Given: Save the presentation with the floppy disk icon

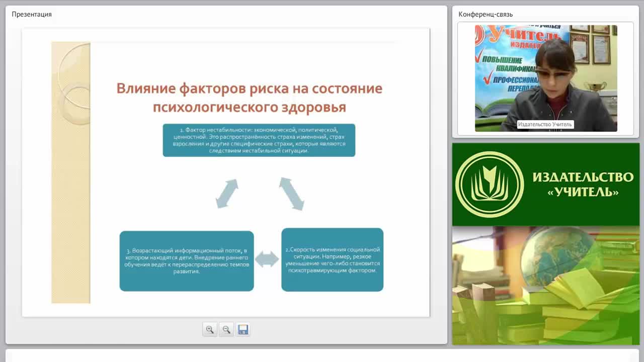Looking at the screenshot, I should click(x=243, y=329).
